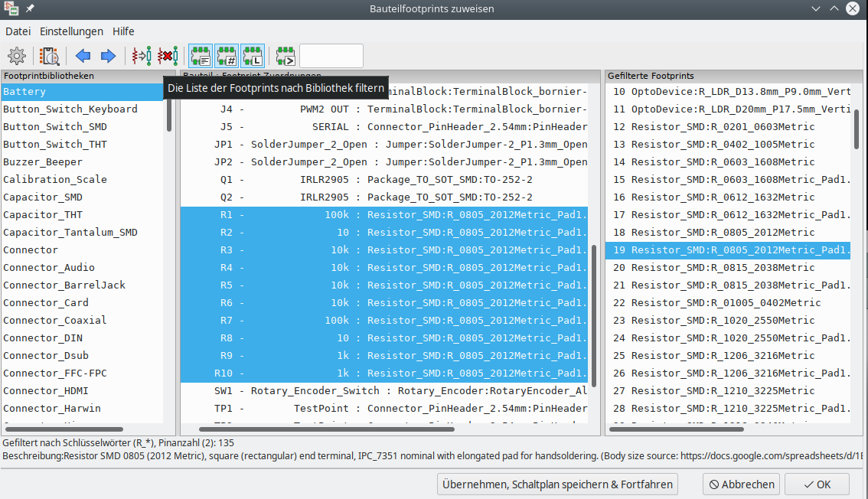Click vertical scrollbar of filtered footprints list
This screenshot has width=868, height=499.
click(857, 129)
